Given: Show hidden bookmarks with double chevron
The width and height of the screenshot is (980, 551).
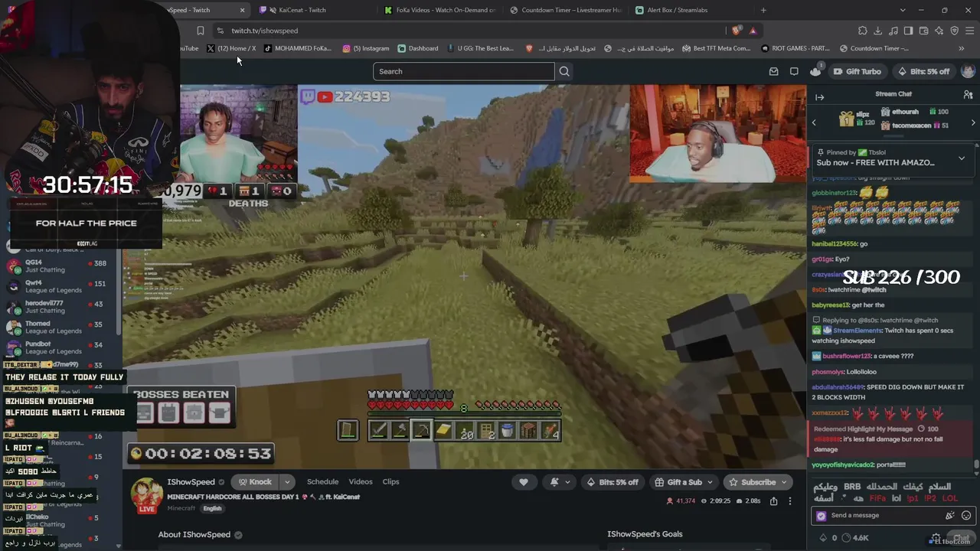Looking at the screenshot, I should click(962, 48).
